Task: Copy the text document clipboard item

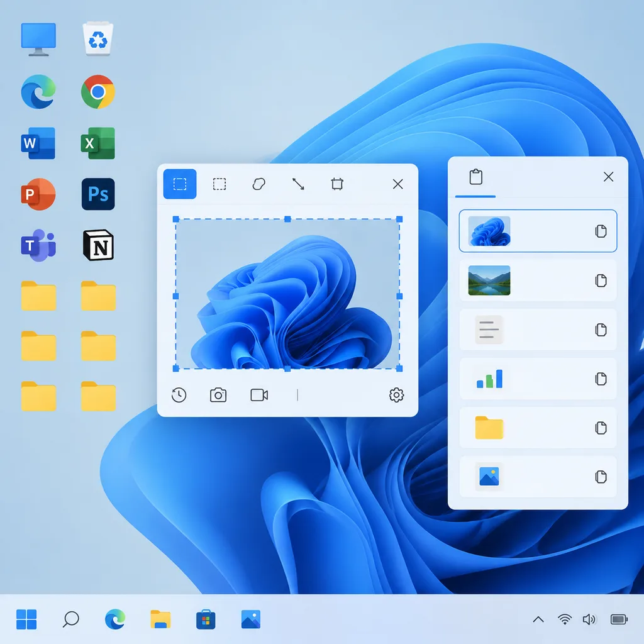Action: click(601, 330)
